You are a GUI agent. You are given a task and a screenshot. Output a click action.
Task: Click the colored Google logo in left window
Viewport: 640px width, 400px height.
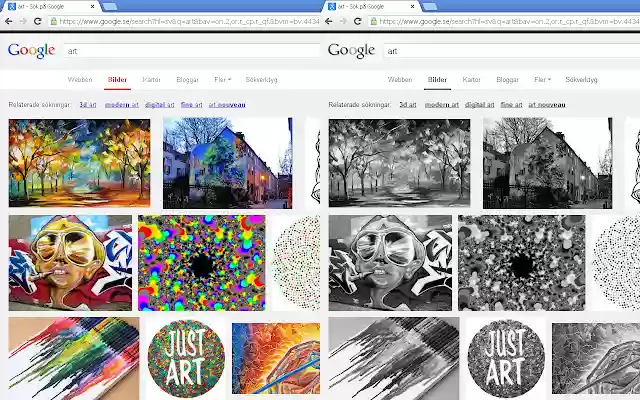click(31, 51)
